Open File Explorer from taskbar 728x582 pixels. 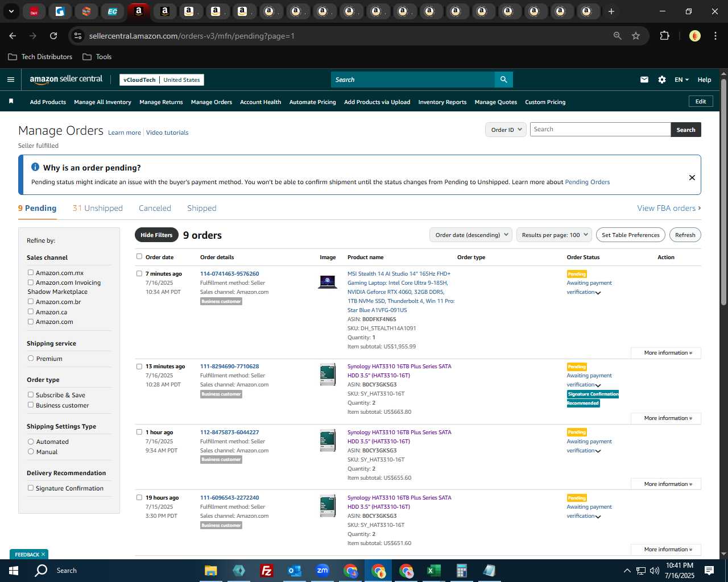coord(211,571)
